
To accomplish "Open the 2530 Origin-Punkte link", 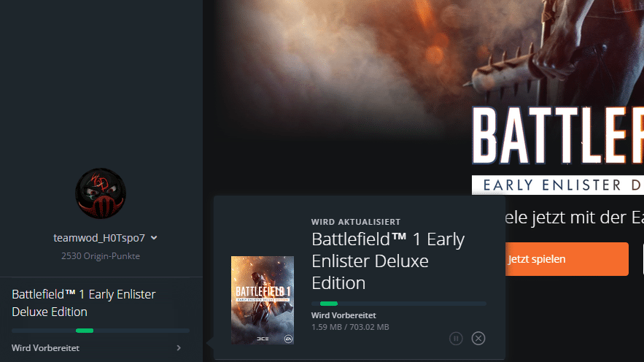I will [x=101, y=256].
